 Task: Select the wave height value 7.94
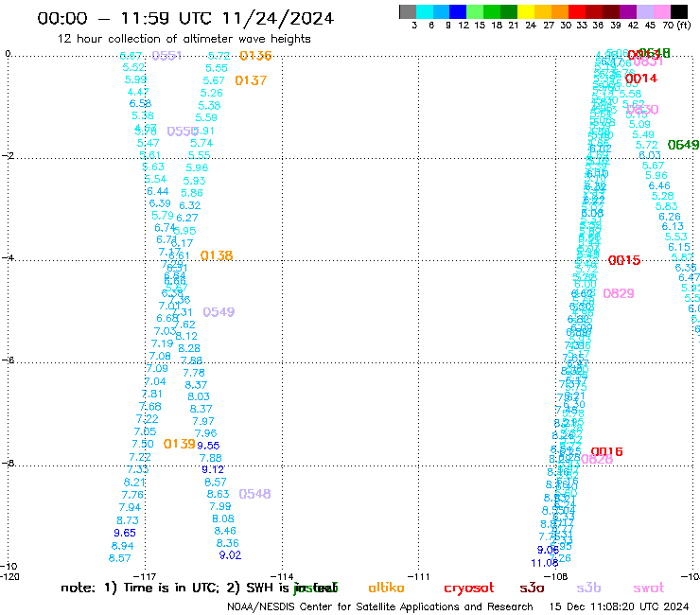[130, 507]
